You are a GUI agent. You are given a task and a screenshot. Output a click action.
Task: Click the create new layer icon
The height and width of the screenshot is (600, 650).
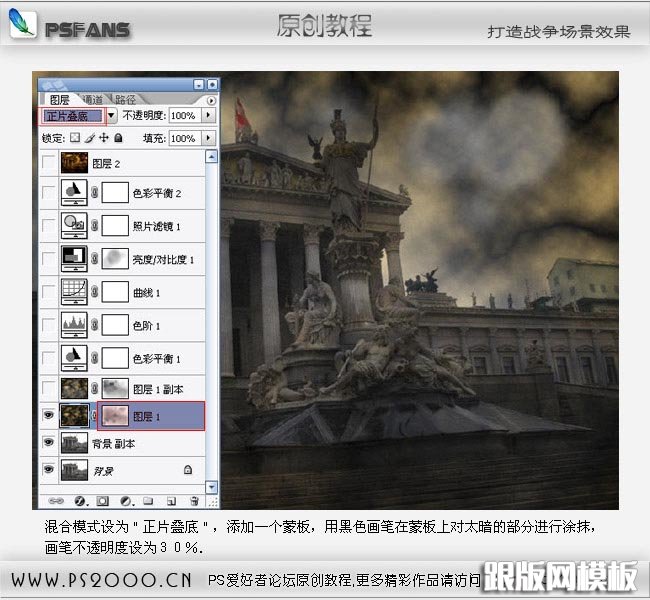pyautogui.click(x=171, y=499)
